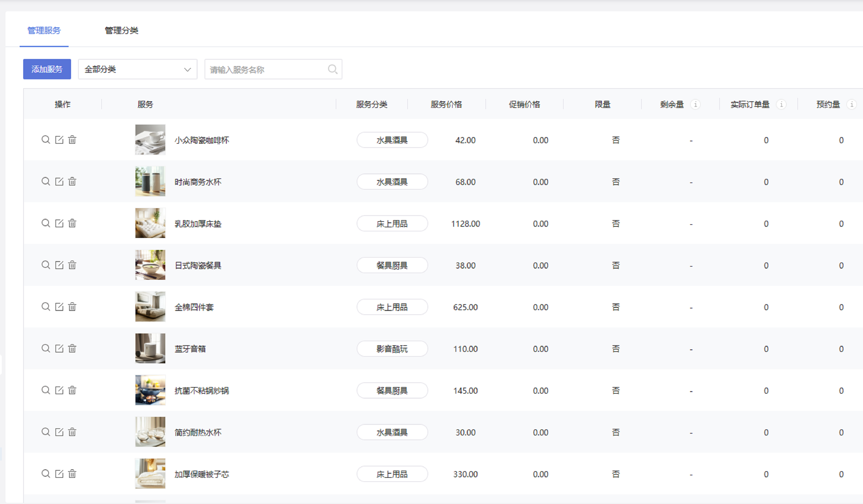Click edit icon for 日式陶瓷餐具
Screen dimensions: 863x504
tap(59, 265)
